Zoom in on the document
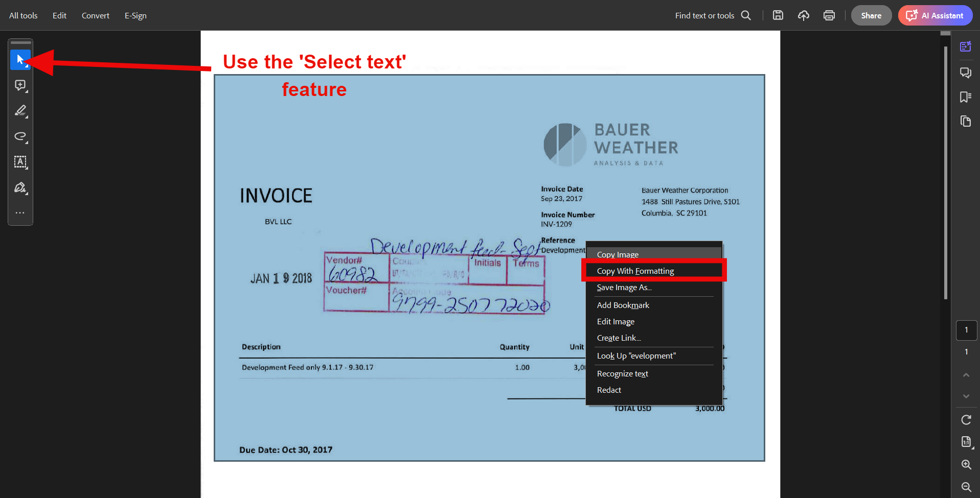This screenshot has height=498, width=980. pyautogui.click(x=966, y=465)
